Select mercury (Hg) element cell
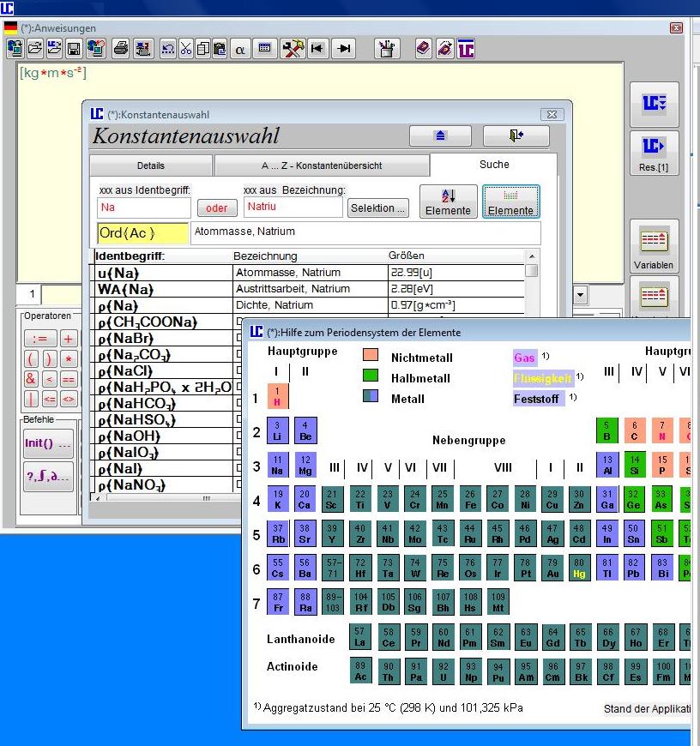700x746 pixels. [579, 568]
